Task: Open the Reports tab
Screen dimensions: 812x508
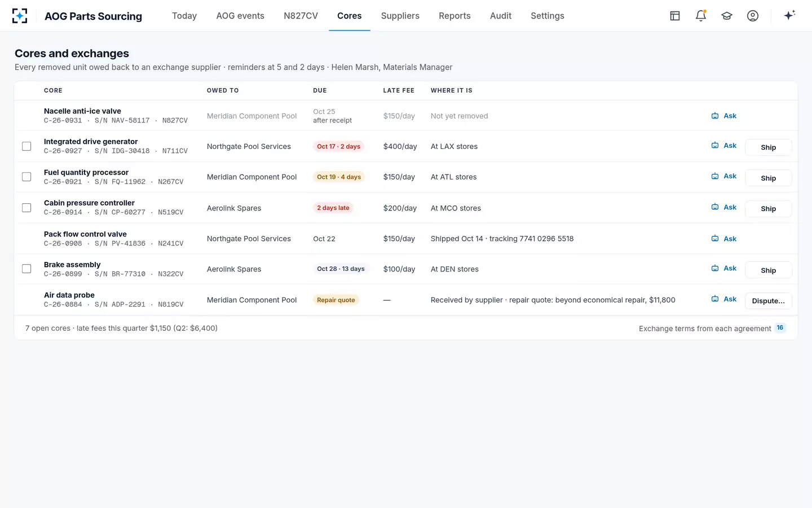Action: tap(454, 16)
